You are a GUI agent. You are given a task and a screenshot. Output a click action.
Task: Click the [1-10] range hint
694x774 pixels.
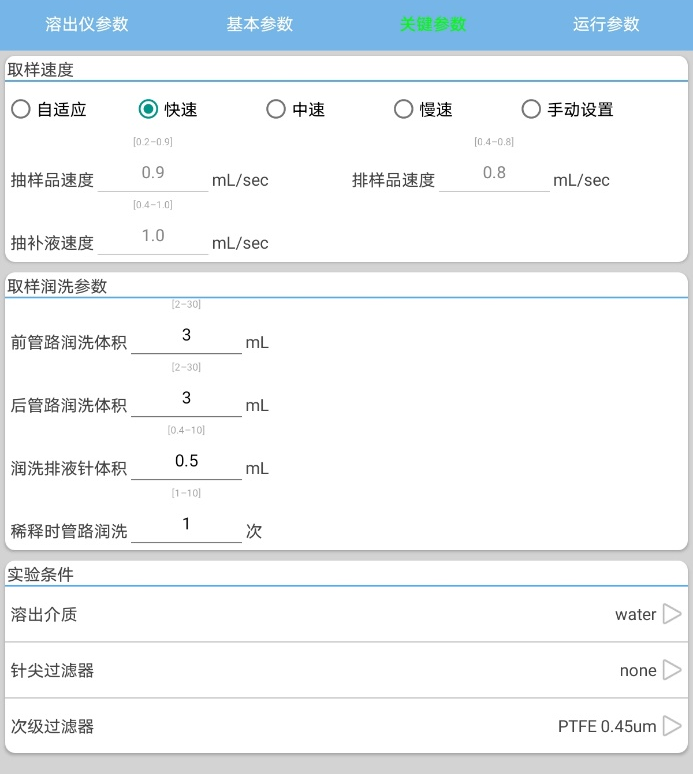tap(186, 493)
